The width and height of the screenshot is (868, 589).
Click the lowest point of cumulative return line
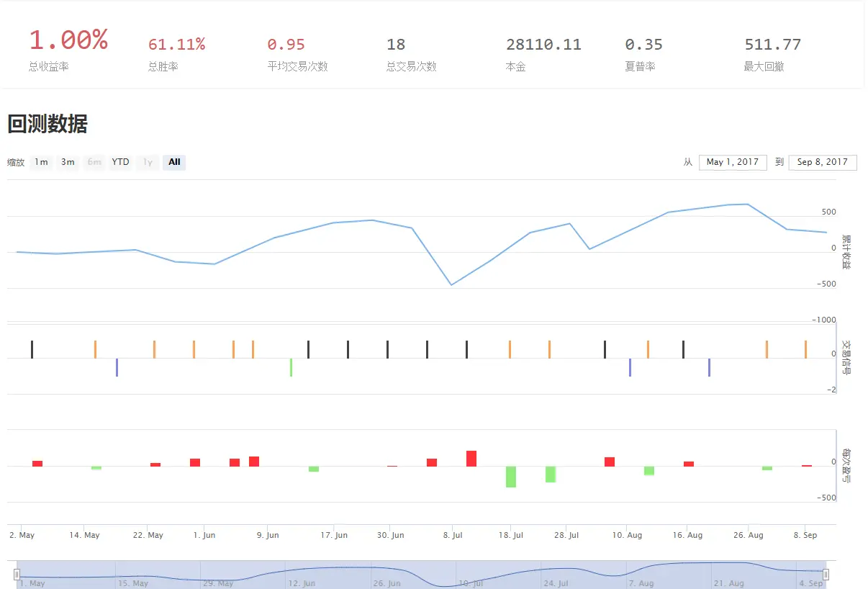pyautogui.click(x=451, y=284)
